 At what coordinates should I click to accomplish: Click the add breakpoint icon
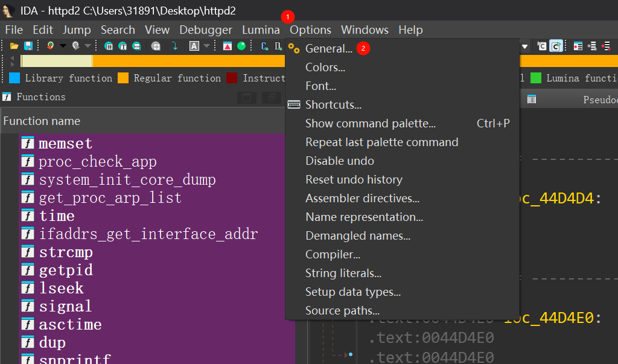(x=592, y=46)
